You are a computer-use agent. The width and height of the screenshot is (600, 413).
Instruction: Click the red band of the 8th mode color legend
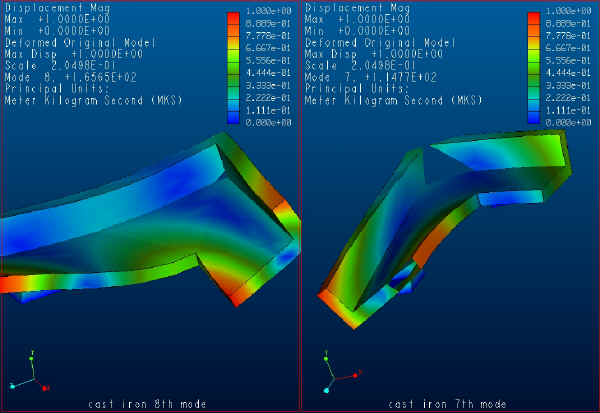(x=233, y=19)
